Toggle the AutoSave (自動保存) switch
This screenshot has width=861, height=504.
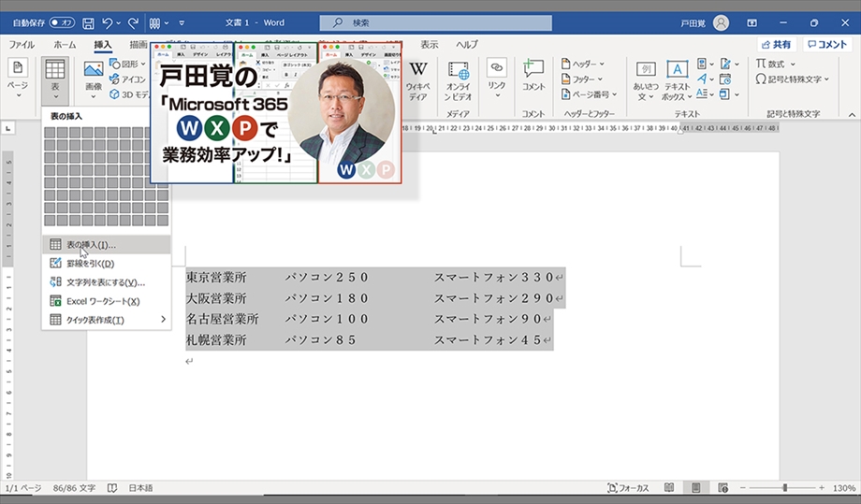[62, 23]
